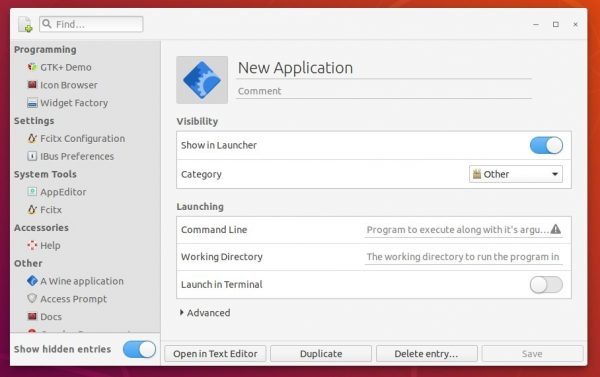Click the large blue application icon thumbnail
The width and height of the screenshot is (600, 377).
tap(202, 80)
